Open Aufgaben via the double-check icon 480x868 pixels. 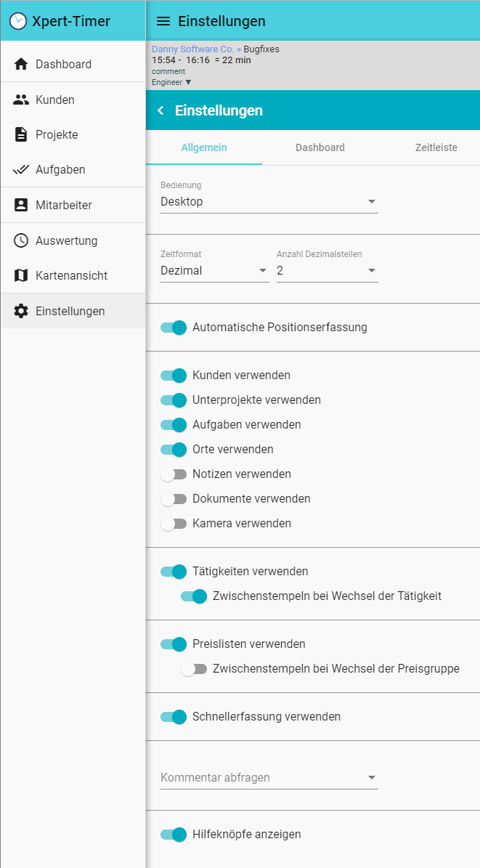pos(21,169)
